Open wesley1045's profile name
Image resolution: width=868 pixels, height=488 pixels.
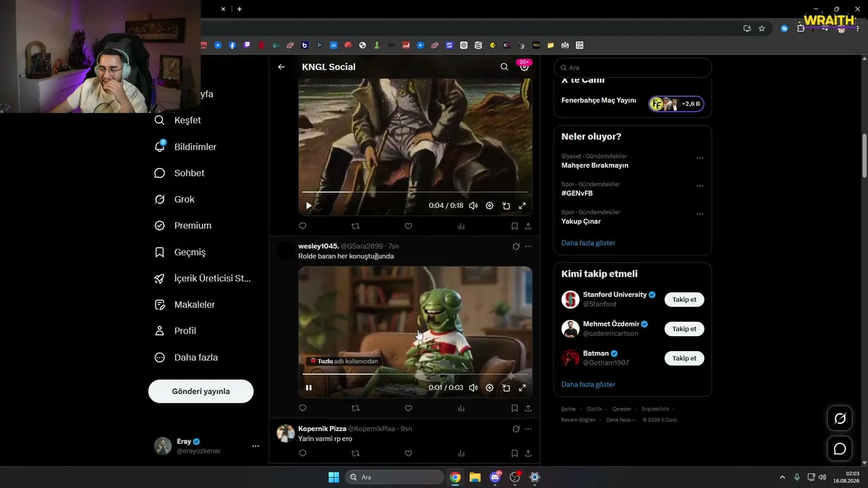pos(319,246)
